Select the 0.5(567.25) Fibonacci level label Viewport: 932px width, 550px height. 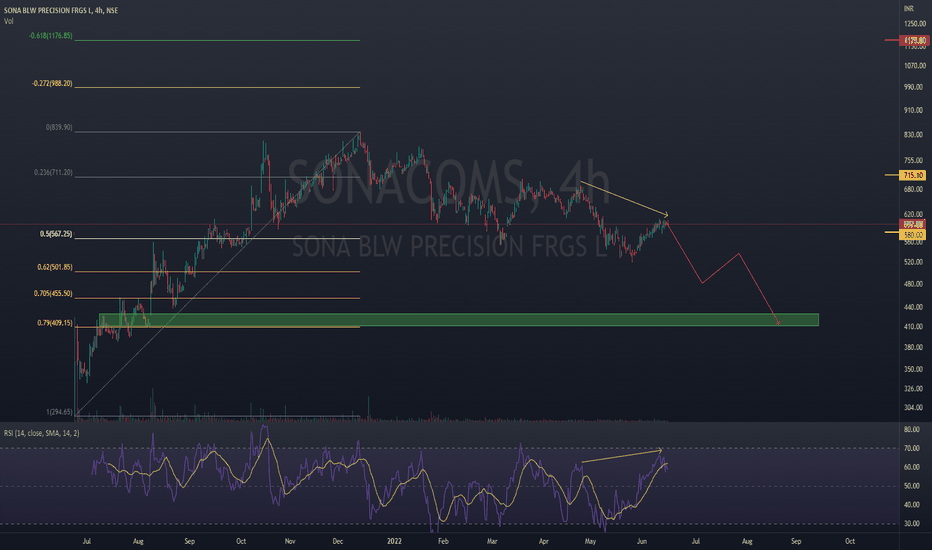(x=56, y=234)
